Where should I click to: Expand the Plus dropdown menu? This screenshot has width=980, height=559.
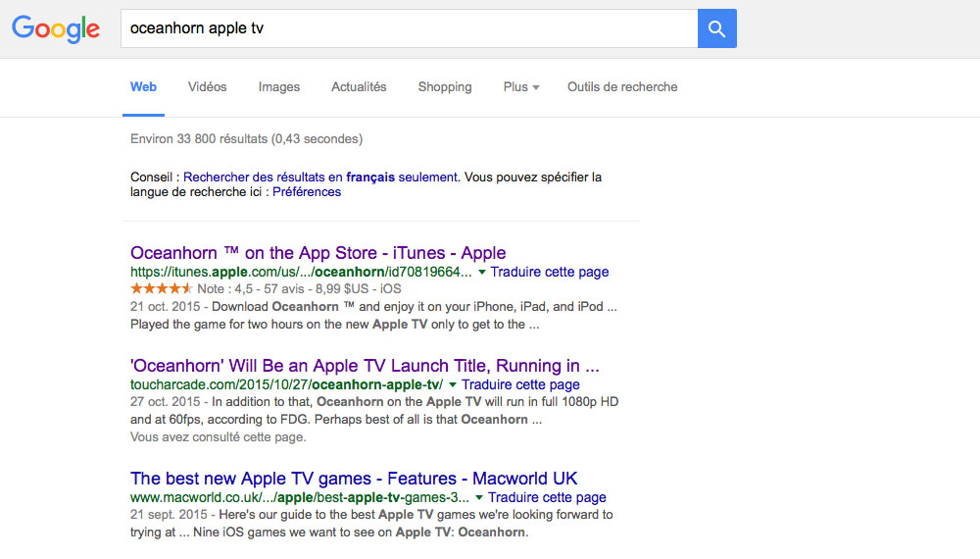[521, 87]
